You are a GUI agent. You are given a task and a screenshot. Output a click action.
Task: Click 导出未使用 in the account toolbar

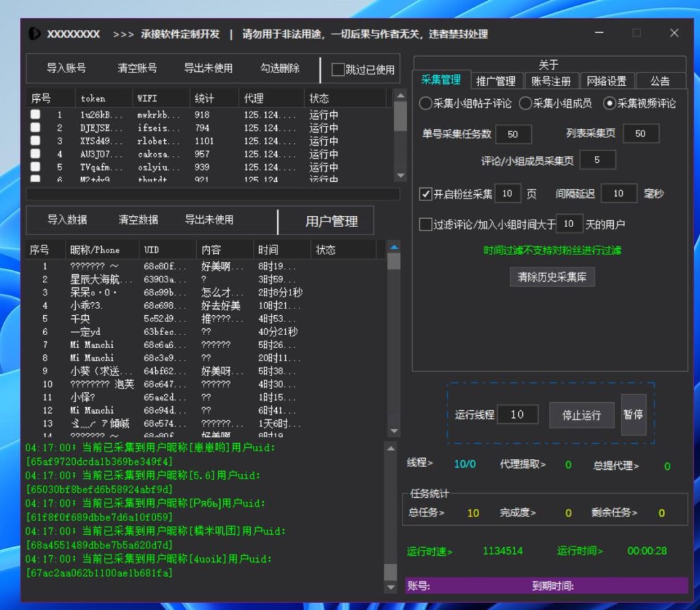(209, 69)
